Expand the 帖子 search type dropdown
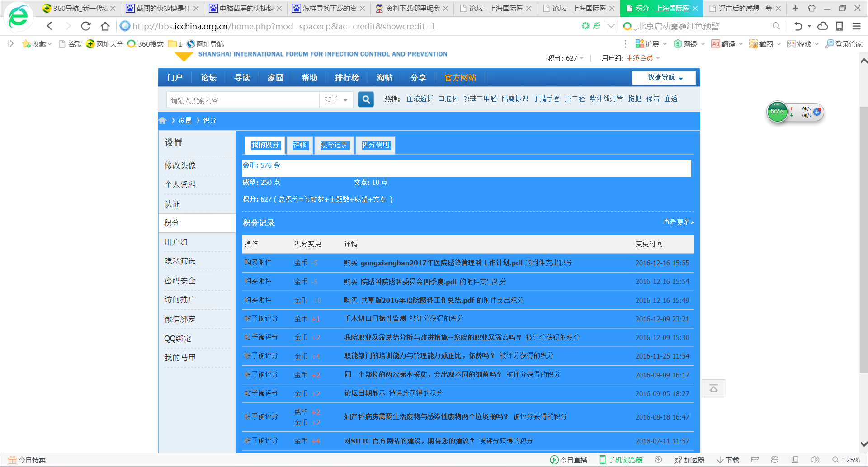 336,99
